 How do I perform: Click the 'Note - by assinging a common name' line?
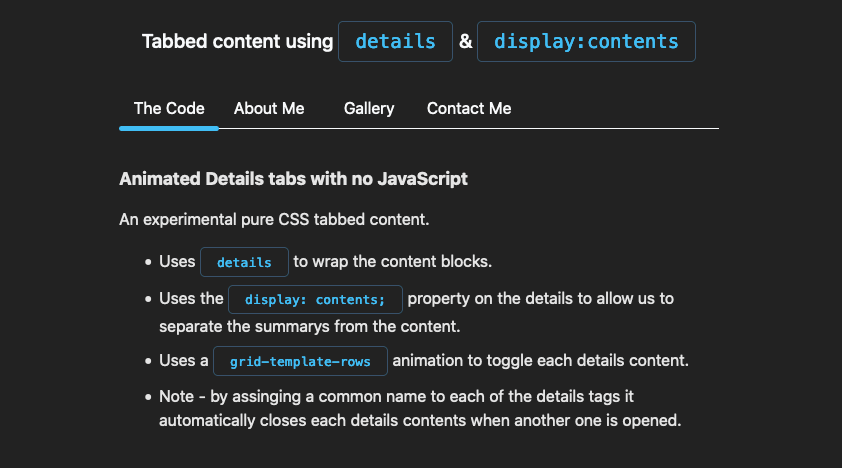click(396, 397)
